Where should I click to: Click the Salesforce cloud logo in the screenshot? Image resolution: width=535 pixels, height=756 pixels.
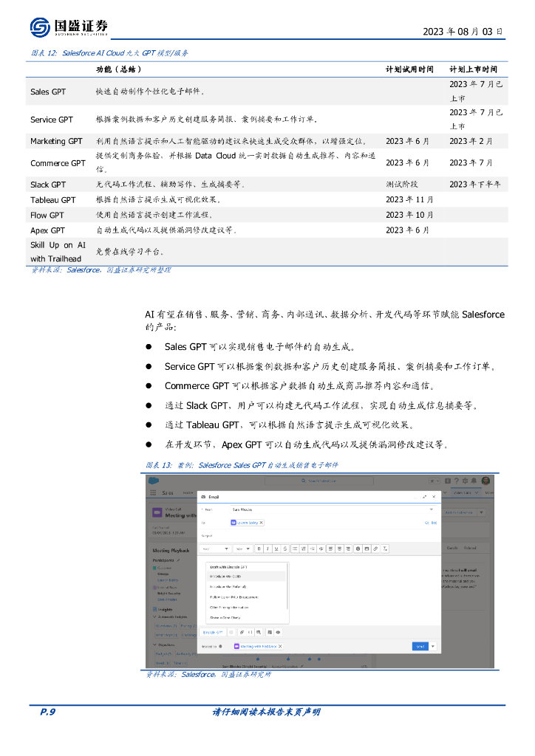[154, 481]
